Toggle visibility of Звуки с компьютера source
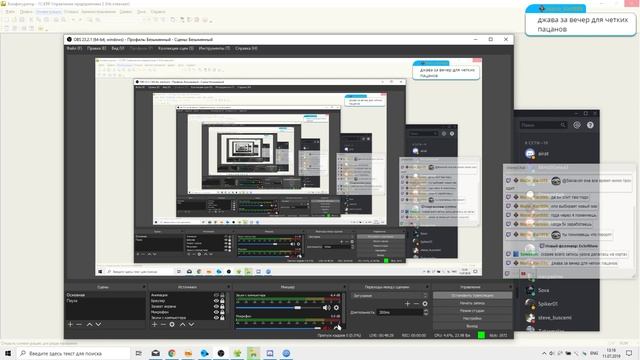Screen dimensions: 640x360 click(216, 318)
